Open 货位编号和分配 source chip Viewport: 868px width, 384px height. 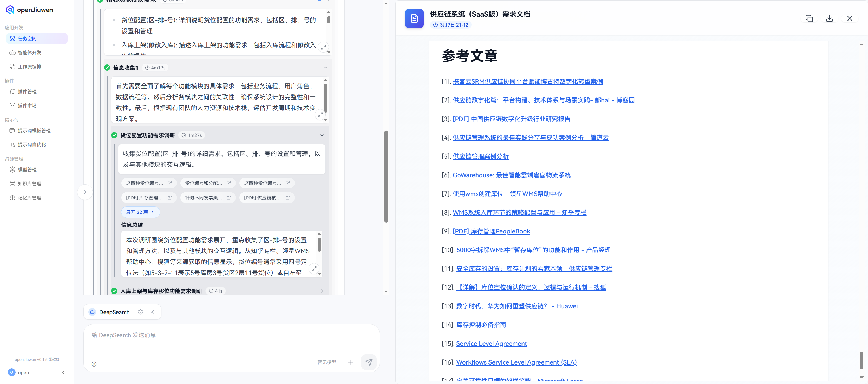click(x=207, y=183)
